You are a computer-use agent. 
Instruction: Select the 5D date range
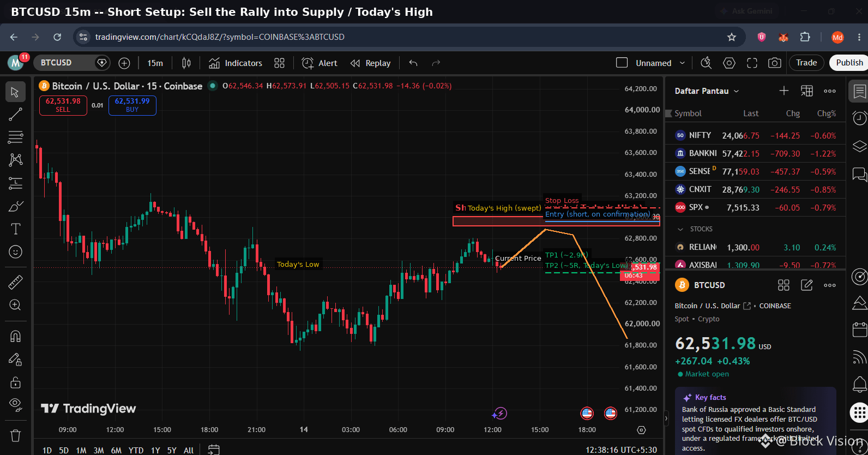[x=64, y=450]
